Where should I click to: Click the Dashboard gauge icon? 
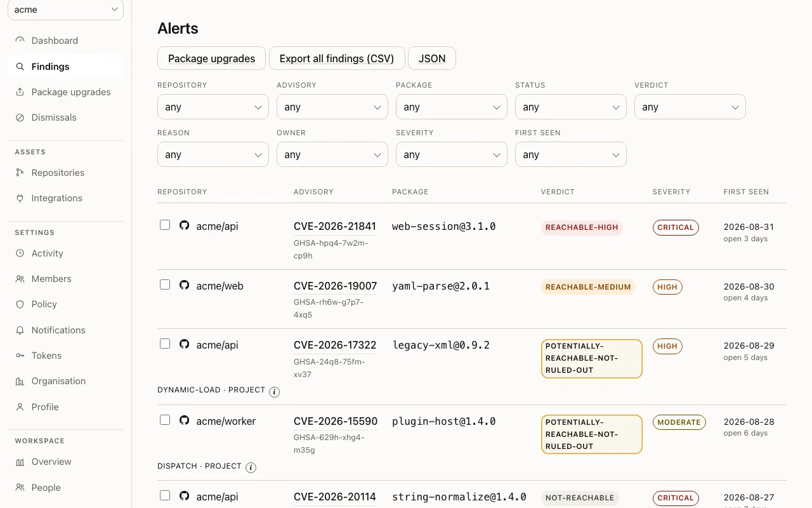(x=20, y=41)
